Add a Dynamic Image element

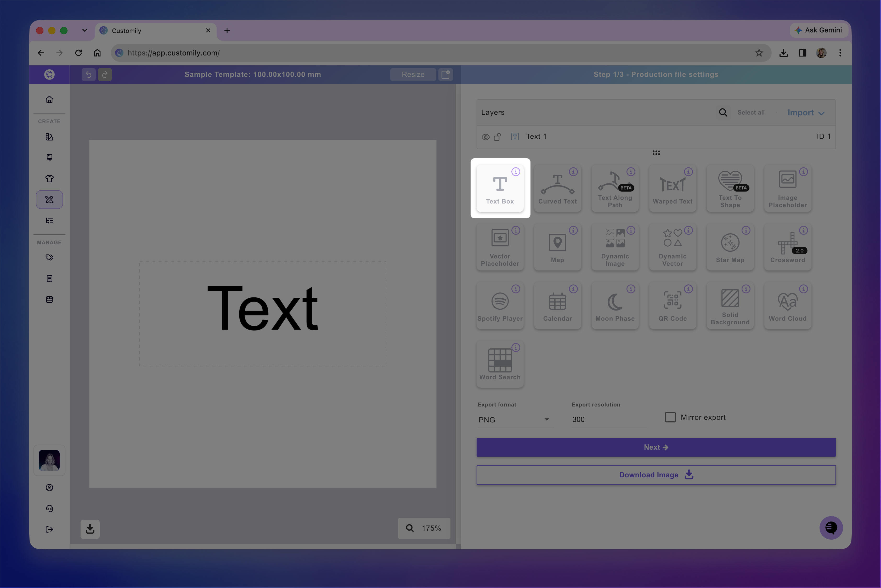pos(615,247)
